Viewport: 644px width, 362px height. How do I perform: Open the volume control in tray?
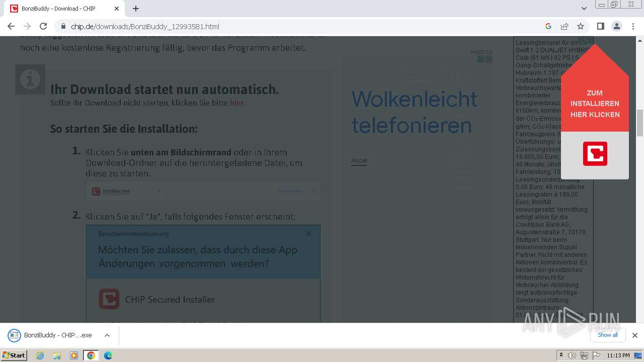click(572, 355)
